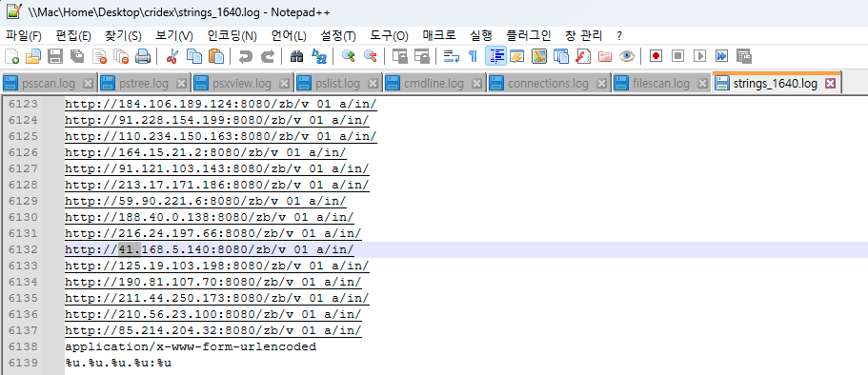The height and width of the screenshot is (375, 868).
Task: Close the connections.log tab
Action: click(601, 84)
